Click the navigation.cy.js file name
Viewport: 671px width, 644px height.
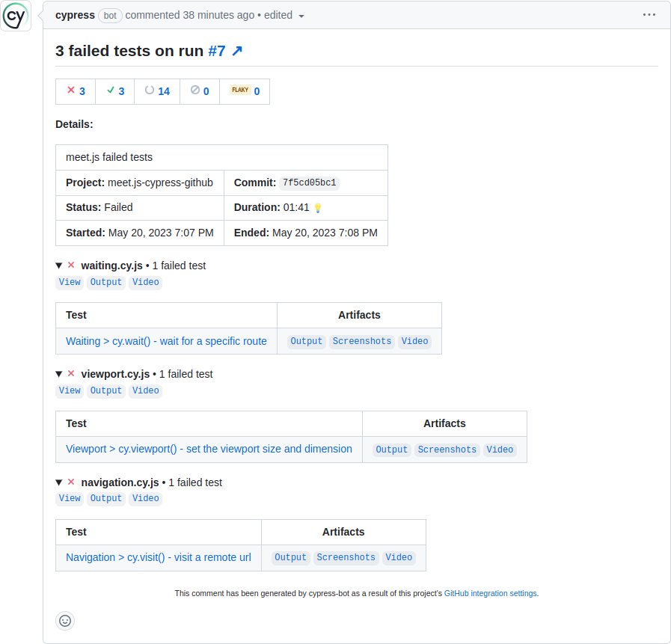(120, 482)
